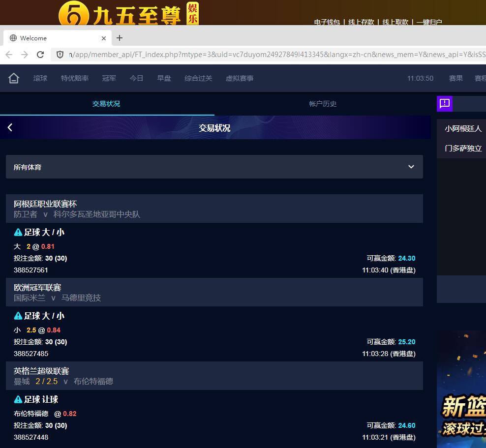Screen dimensions: 486x448
Task: Click the 线上取款 link
Action: 395,22
